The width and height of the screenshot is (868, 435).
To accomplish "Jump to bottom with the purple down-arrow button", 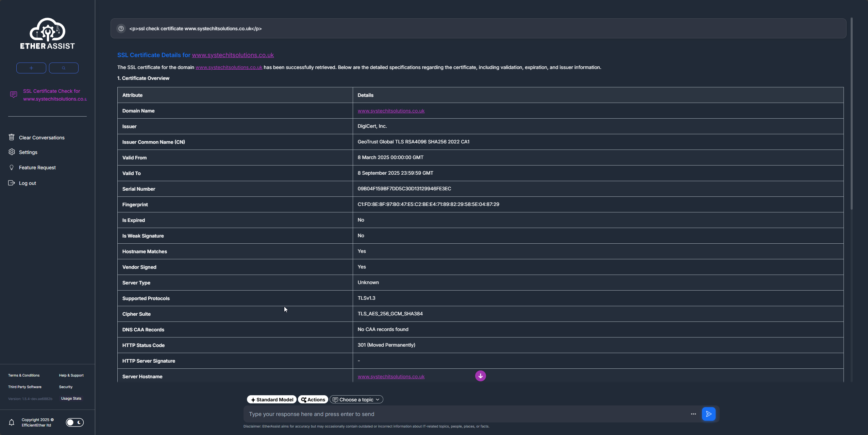I will pos(481,376).
